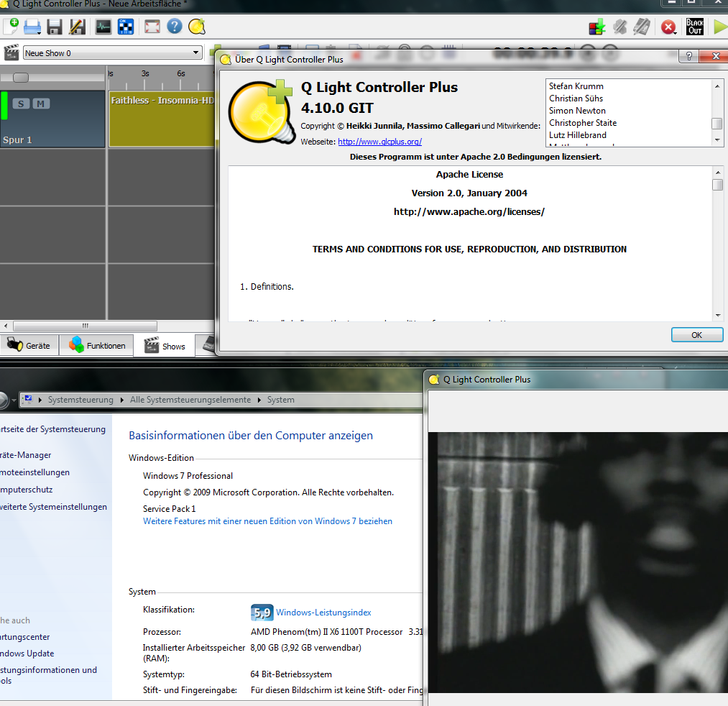Open Geräte-Manager in the Control Panel sidebar

pos(26,455)
